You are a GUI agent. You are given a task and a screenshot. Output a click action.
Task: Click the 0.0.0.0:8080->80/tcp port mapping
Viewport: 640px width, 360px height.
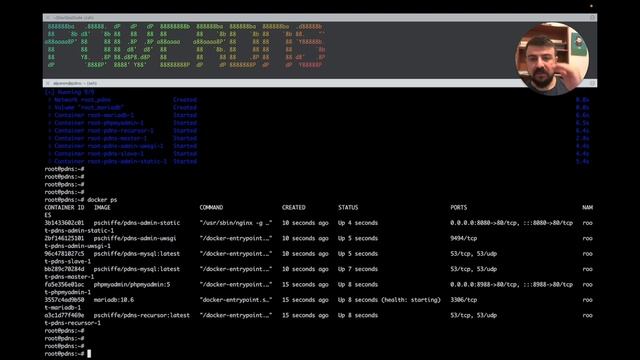(x=484, y=223)
